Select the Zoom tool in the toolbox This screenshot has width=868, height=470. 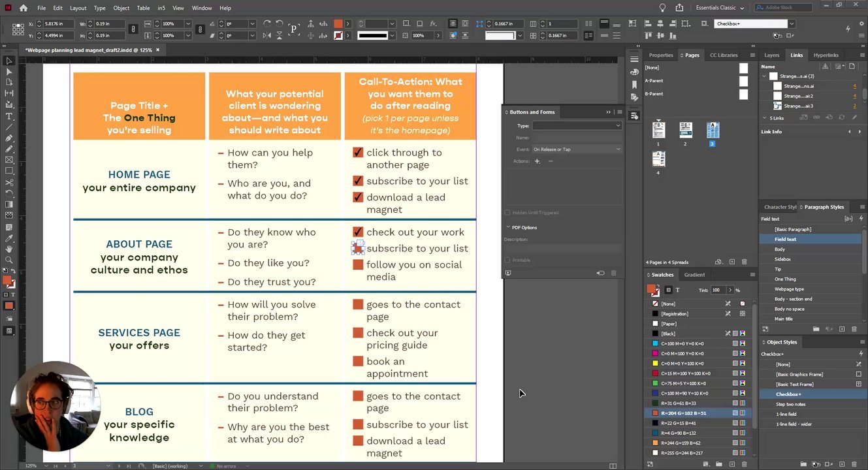tap(9, 260)
